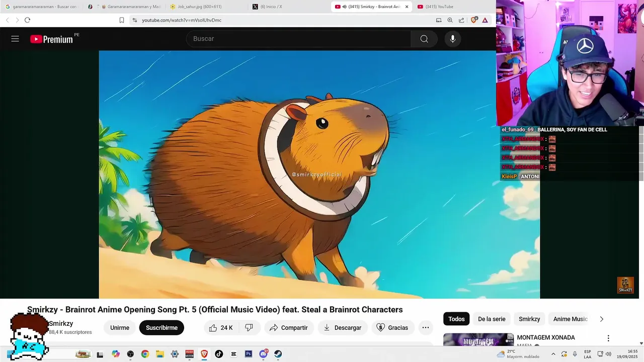Screen dimensions: 644x362
Task: Open File Explorer from the taskbar
Action: point(159,354)
